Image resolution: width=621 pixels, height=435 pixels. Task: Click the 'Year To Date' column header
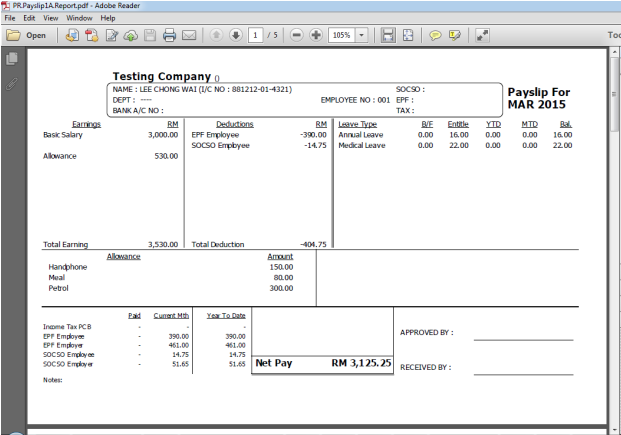tap(226, 316)
